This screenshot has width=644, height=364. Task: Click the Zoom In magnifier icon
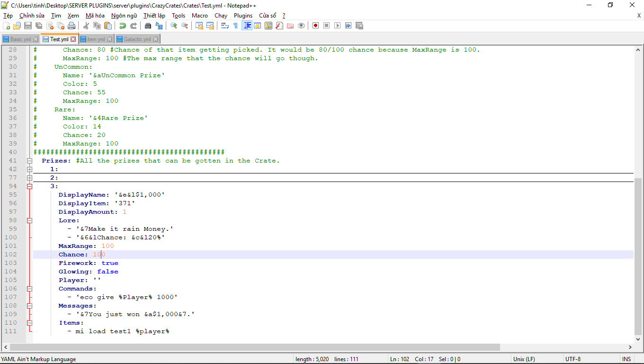coord(174,26)
